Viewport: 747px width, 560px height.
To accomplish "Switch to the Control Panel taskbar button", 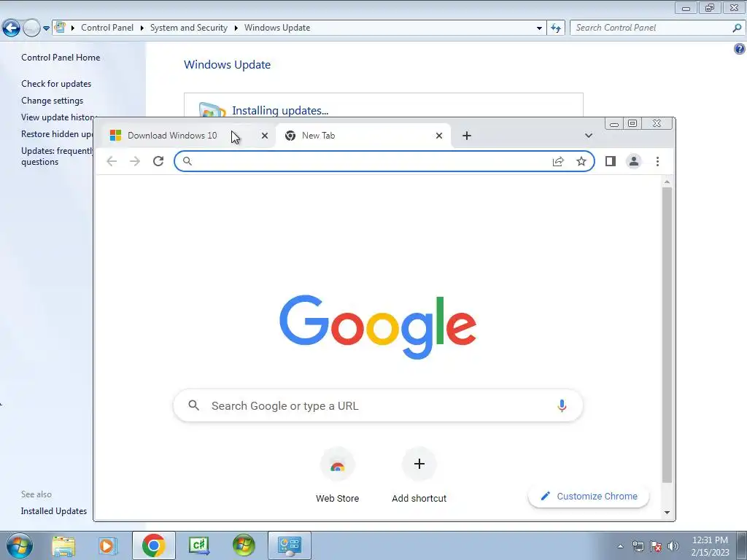I will tap(289, 545).
